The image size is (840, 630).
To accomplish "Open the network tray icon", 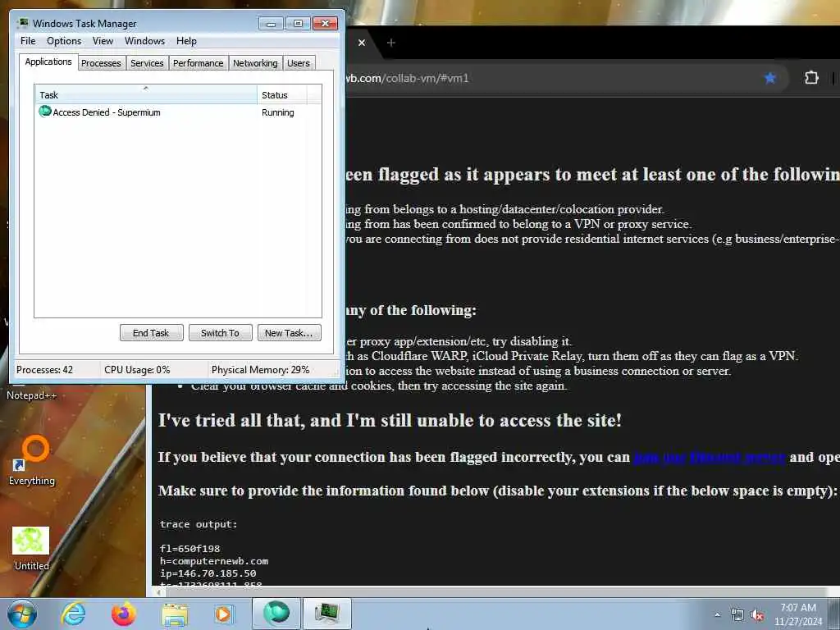I will (x=737, y=615).
